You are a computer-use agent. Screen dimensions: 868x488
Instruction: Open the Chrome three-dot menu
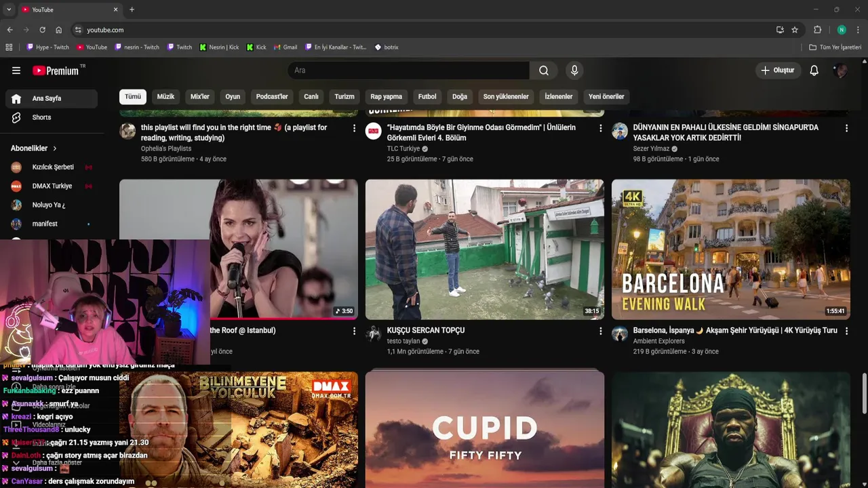tap(858, 30)
